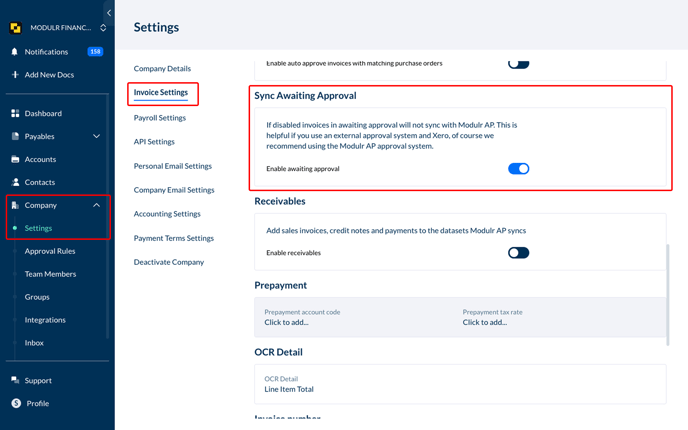
Task: Disable the Enable awaiting approval switch
Action: [x=519, y=168]
